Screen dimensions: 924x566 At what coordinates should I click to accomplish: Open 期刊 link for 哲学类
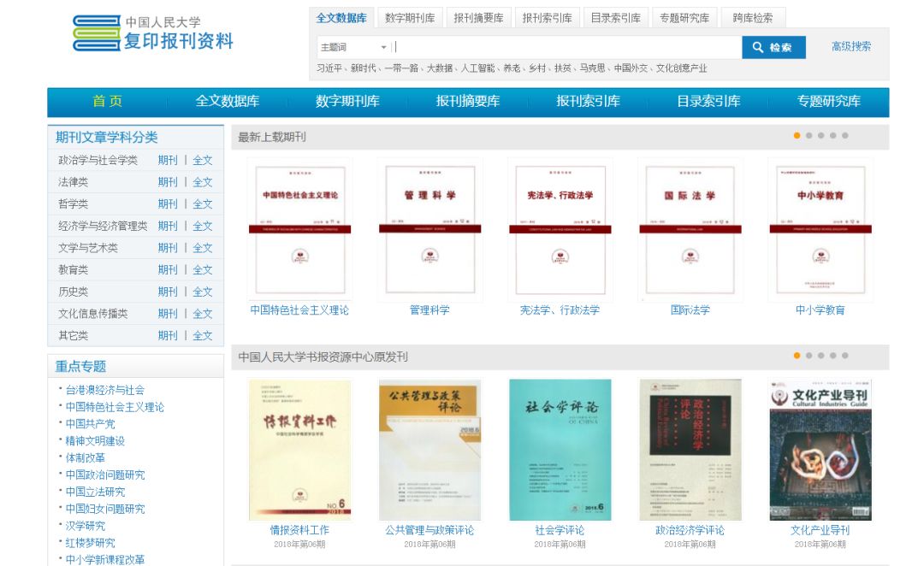click(x=168, y=203)
